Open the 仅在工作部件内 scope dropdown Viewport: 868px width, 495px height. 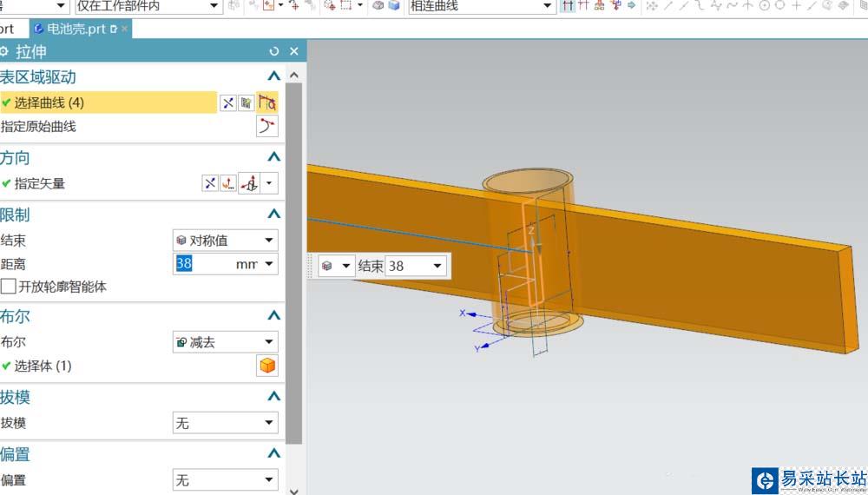[x=148, y=7]
